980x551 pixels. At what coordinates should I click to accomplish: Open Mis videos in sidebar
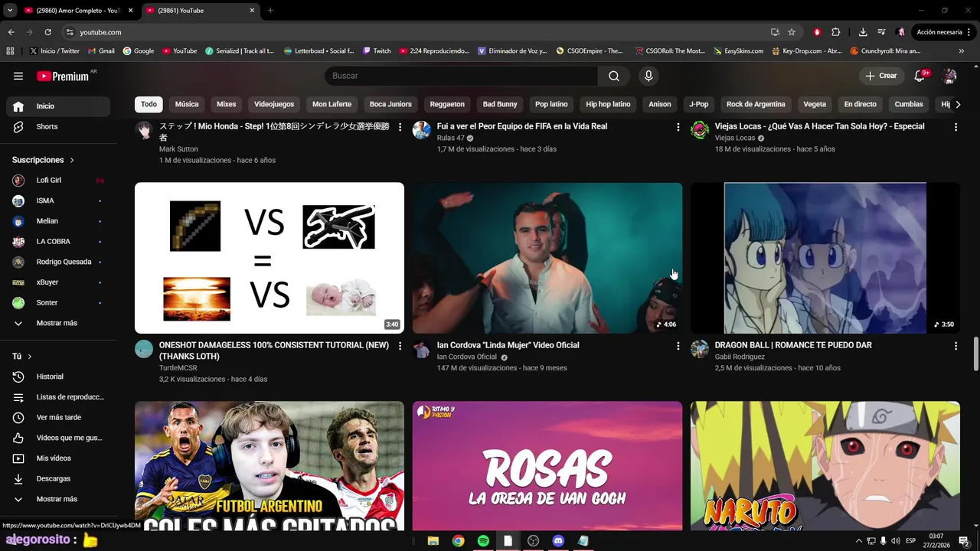point(58,458)
